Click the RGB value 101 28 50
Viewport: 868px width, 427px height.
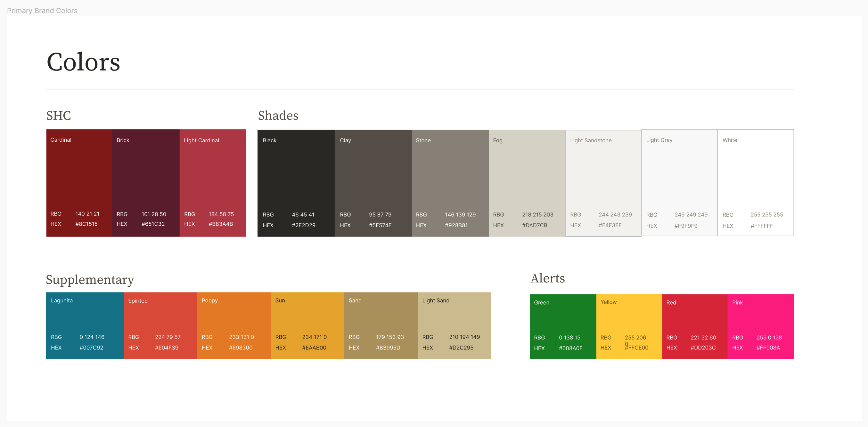[154, 214]
